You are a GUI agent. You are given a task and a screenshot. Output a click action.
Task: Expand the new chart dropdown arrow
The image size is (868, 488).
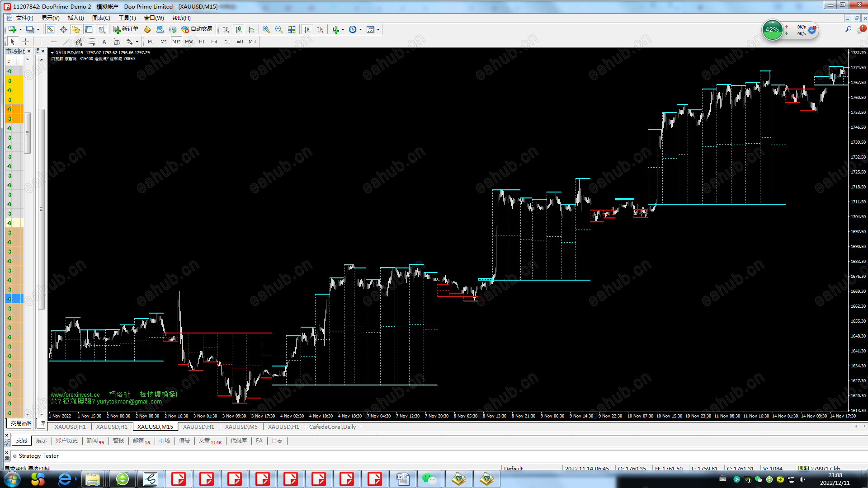click(x=20, y=29)
